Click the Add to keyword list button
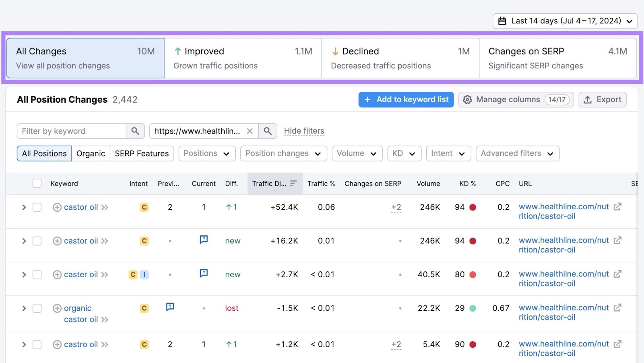Screen dimensions: 644x363 click(406, 99)
